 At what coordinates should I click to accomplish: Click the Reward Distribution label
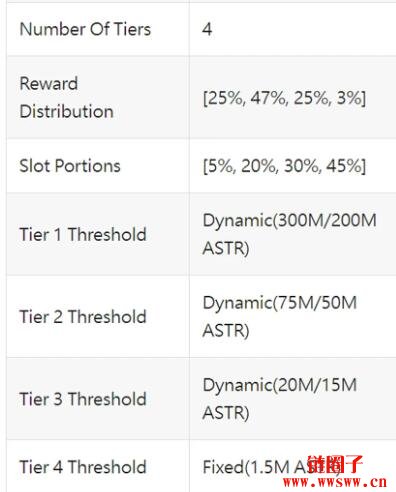pos(66,97)
